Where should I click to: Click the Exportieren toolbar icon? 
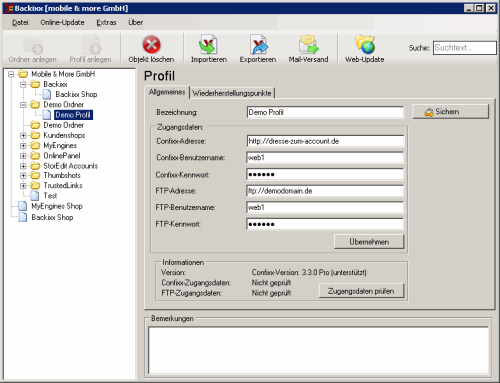click(x=259, y=45)
